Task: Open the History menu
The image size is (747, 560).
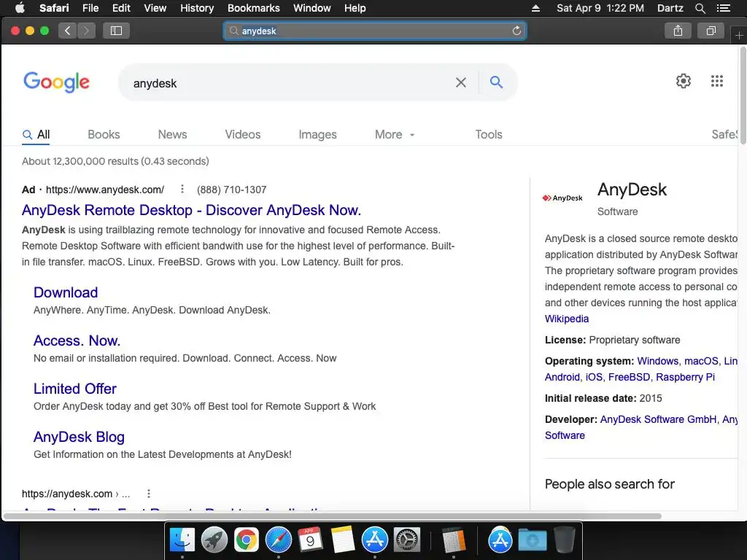Action: point(197,8)
